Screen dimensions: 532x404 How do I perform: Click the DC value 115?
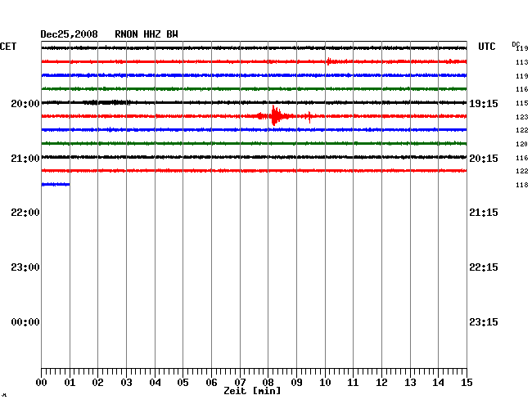[522, 103]
